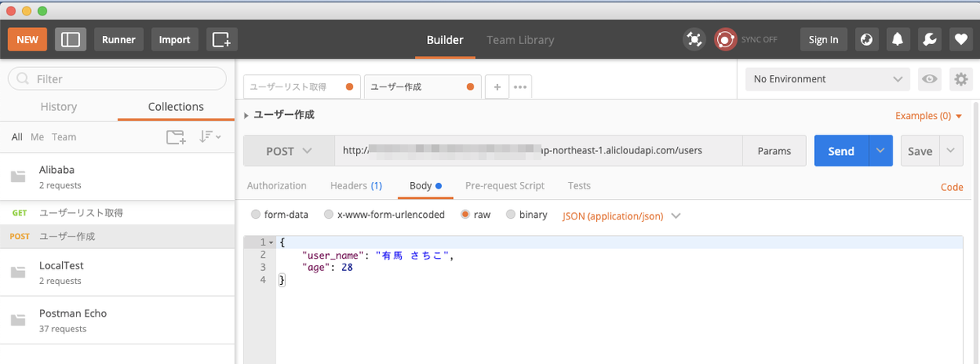Screen dimensions: 980x364
Task: Open tab options ellipsis menu
Action: [520, 87]
